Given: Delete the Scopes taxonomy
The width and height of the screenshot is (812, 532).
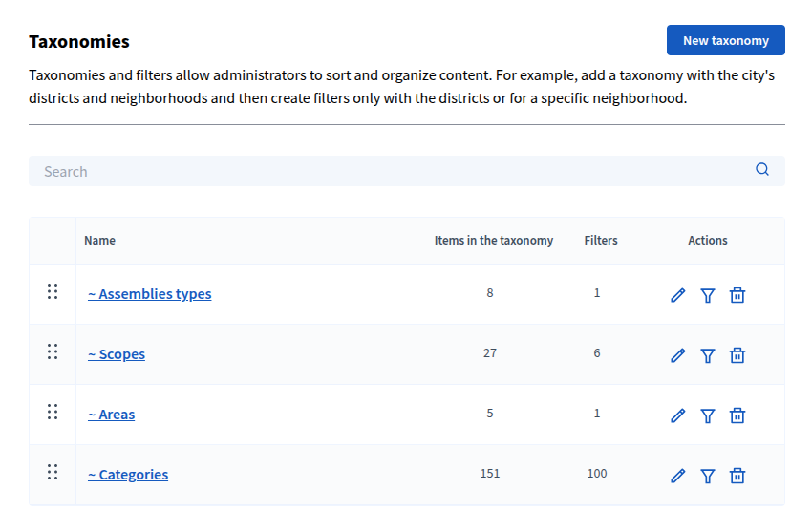Looking at the screenshot, I should coord(737,355).
